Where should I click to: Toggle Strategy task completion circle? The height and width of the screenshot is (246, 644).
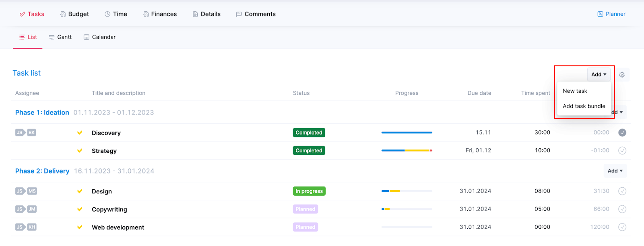[622, 151]
